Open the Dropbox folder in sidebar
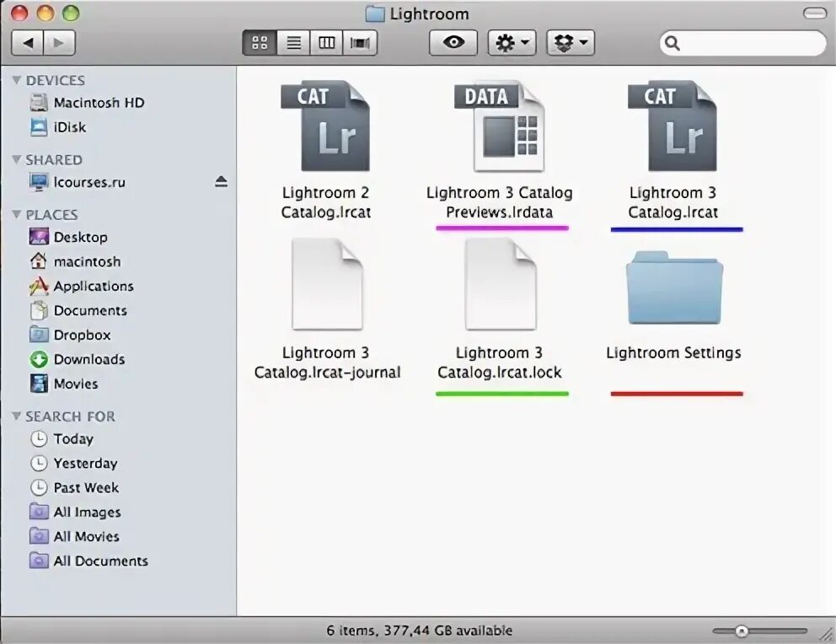The width and height of the screenshot is (836, 644). pos(71,335)
